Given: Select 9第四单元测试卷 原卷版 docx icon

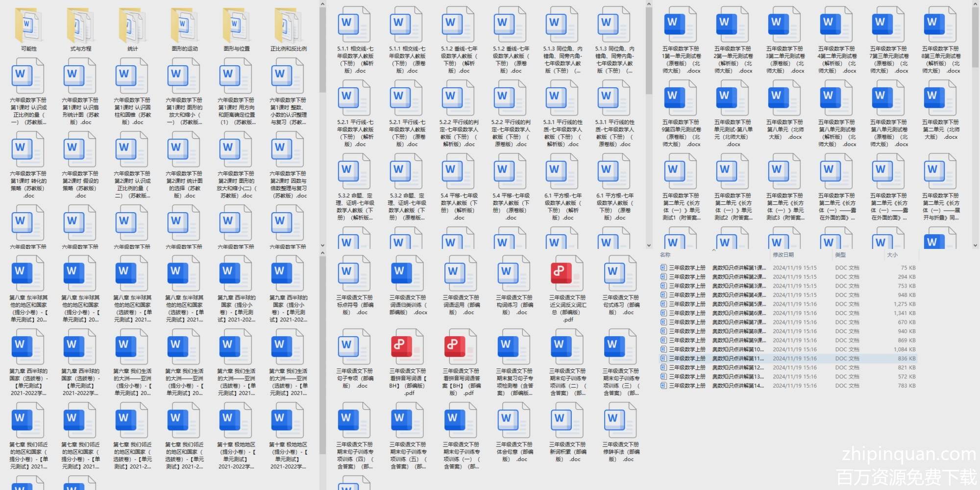Looking at the screenshot, I should click(x=681, y=98).
